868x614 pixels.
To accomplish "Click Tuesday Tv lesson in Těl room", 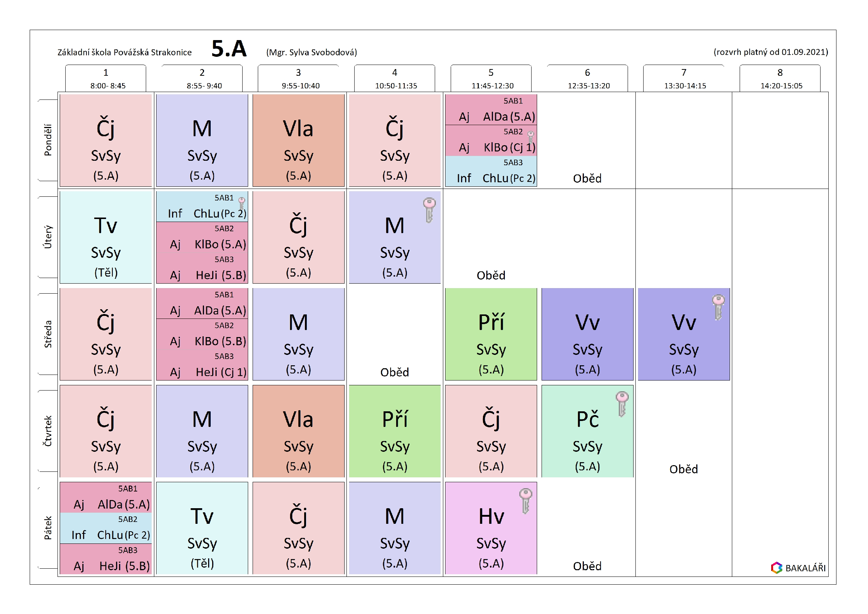I will 105,237.
